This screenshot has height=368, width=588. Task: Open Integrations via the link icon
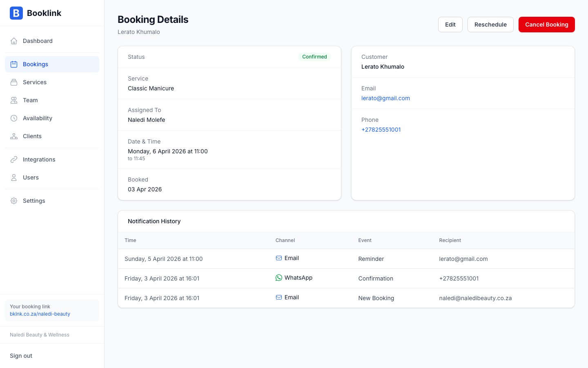click(x=14, y=159)
